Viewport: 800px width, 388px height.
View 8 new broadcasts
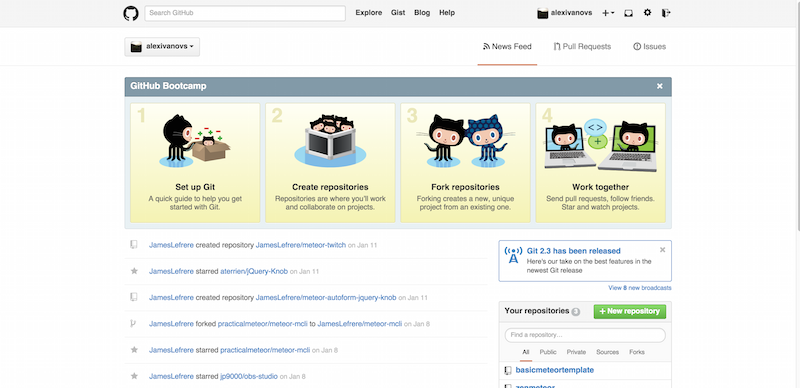point(640,288)
